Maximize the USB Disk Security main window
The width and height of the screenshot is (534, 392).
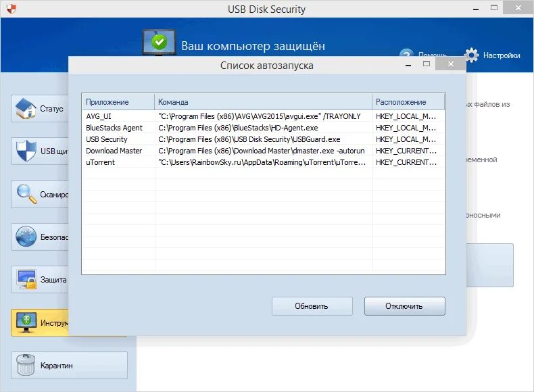pyautogui.click(x=494, y=7)
